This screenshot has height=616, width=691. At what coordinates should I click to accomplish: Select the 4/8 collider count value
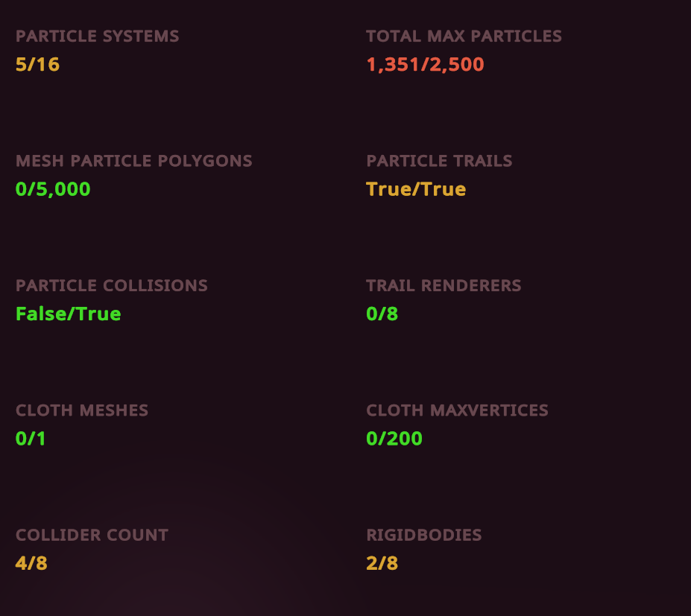31,563
